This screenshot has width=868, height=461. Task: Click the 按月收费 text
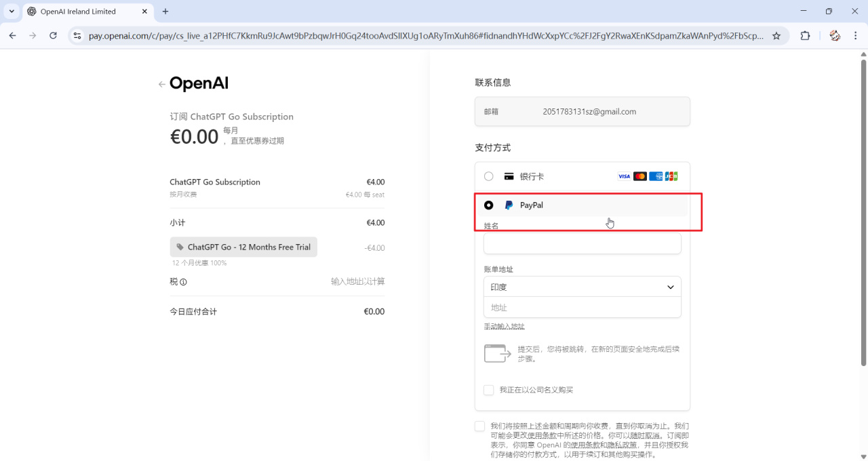tap(183, 195)
